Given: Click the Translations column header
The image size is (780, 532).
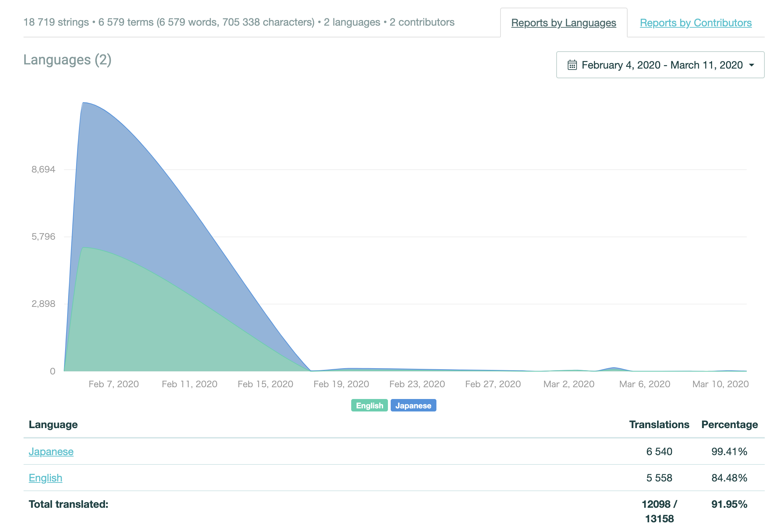Looking at the screenshot, I should pos(659,425).
